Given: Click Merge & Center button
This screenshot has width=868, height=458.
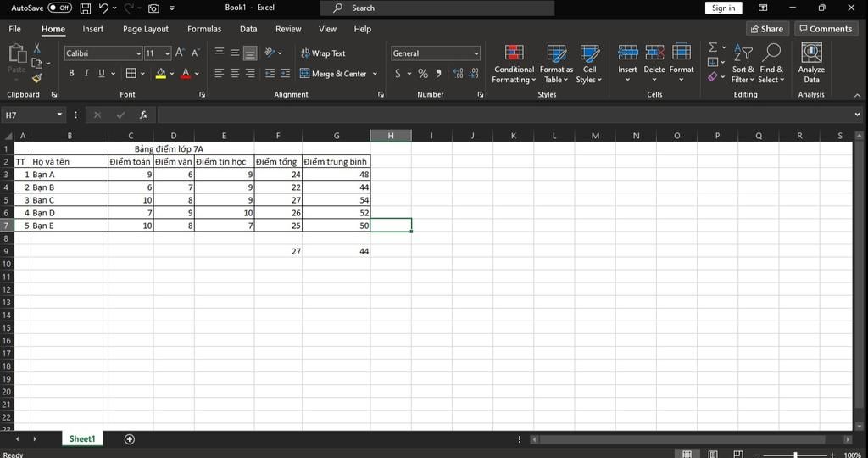Looking at the screenshot, I should tap(333, 74).
